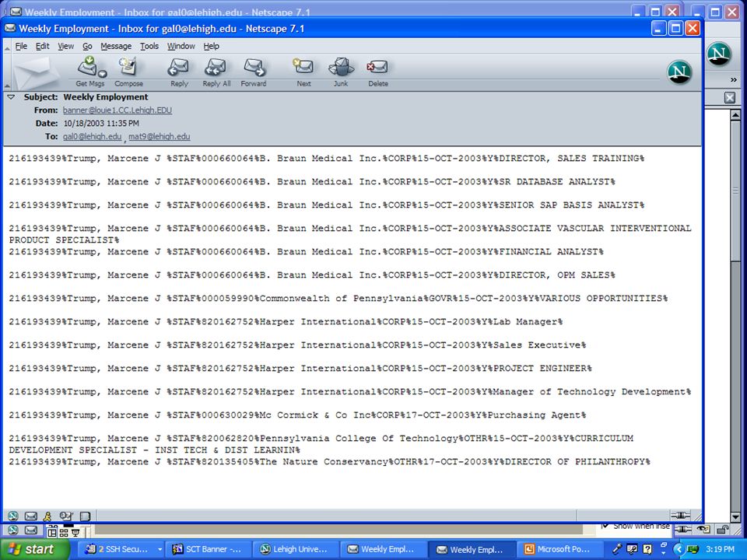747x560 pixels.
Task: Open the Window menu
Action: [x=181, y=46]
